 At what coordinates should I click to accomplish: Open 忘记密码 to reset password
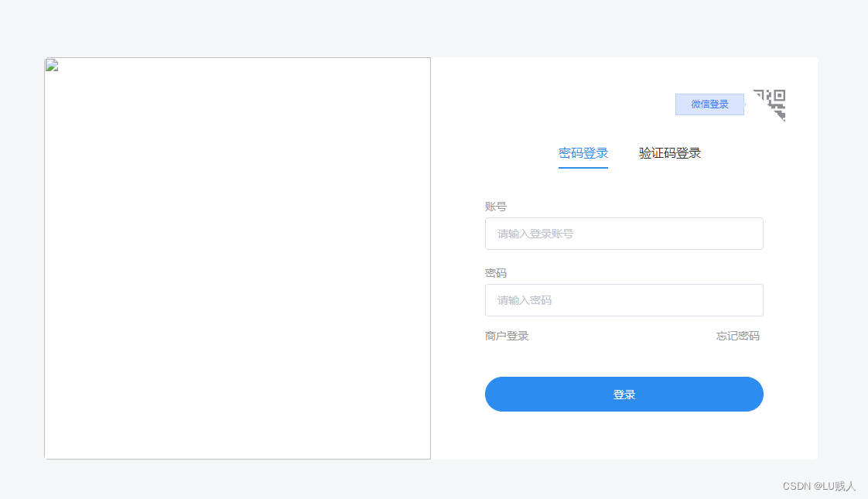click(737, 336)
